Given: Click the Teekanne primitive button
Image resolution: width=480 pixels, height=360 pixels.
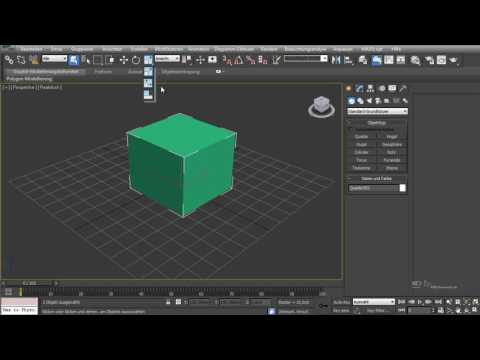Looking at the screenshot, I should tap(361, 168).
